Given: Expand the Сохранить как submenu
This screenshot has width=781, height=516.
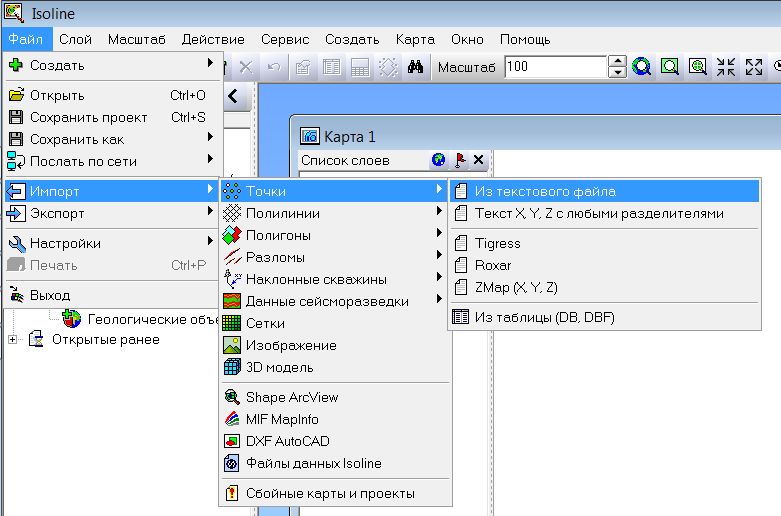Looking at the screenshot, I should click(112, 139).
